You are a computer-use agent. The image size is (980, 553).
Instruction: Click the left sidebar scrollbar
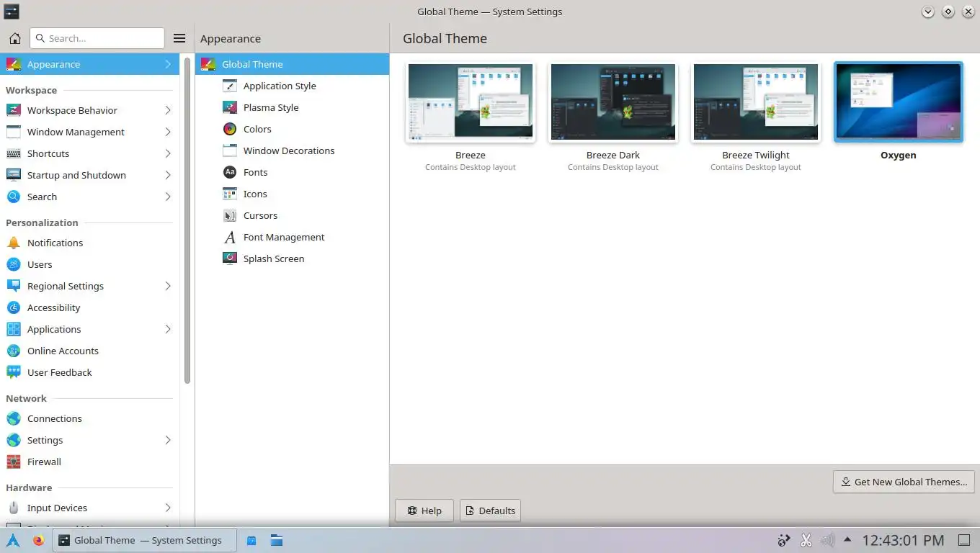(187, 220)
